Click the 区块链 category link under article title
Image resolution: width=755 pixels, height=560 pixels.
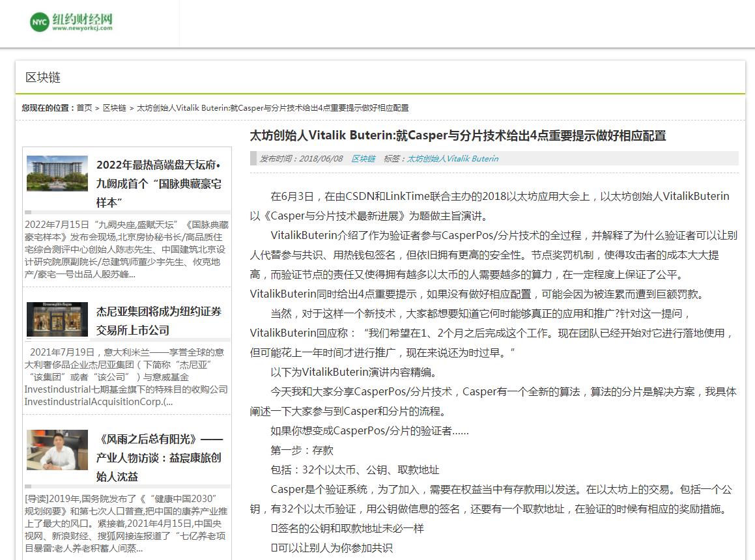(x=363, y=158)
